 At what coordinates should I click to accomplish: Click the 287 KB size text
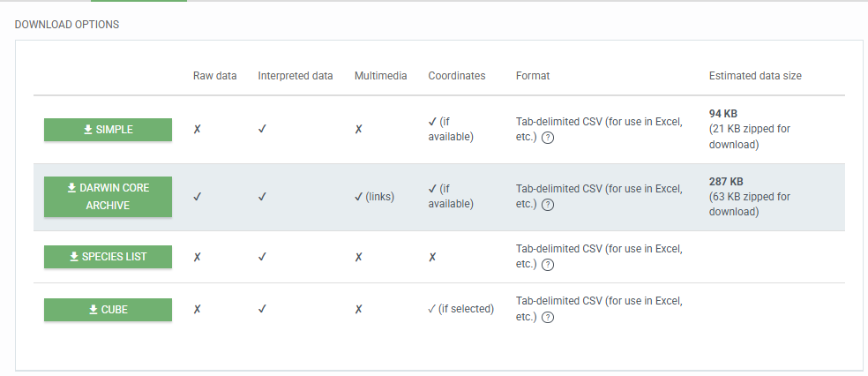tap(726, 182)
